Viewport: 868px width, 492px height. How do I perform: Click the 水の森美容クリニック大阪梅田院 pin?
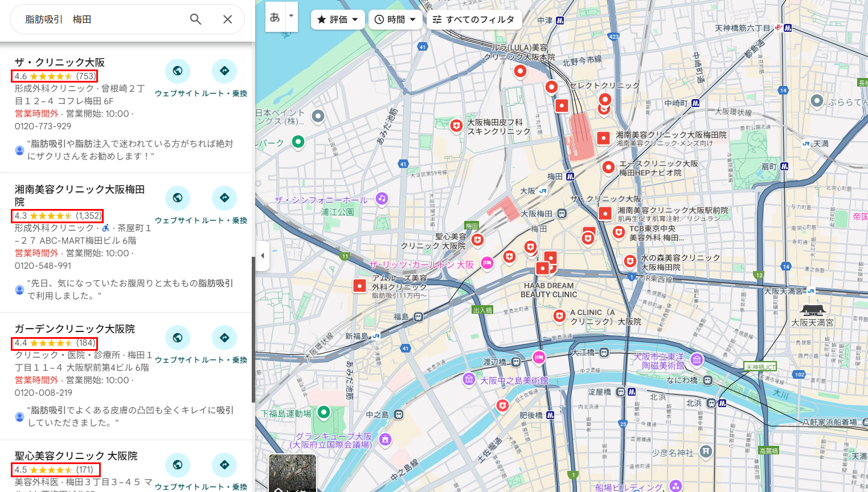pyautogui.click(x=630, y=261)
